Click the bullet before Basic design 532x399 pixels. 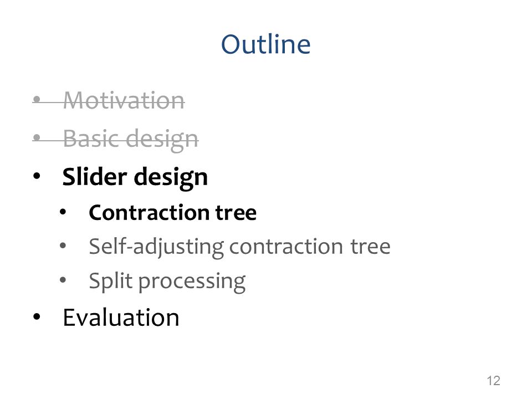click(x=37, y=137)
